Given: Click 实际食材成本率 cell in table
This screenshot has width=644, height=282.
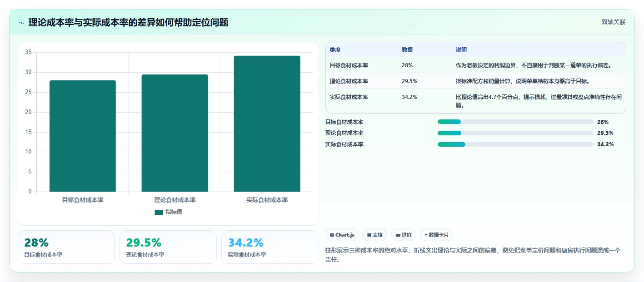Looking at the screenshot, I should (x=349, y=97).
